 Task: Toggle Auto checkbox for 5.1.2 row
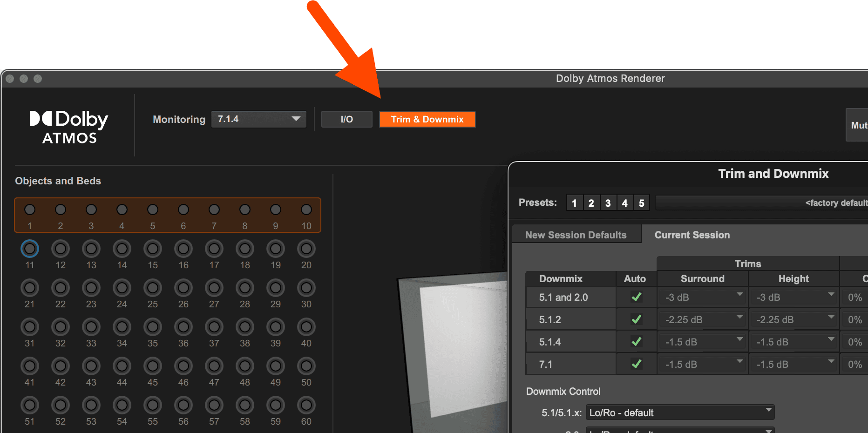tap(636, 319)
